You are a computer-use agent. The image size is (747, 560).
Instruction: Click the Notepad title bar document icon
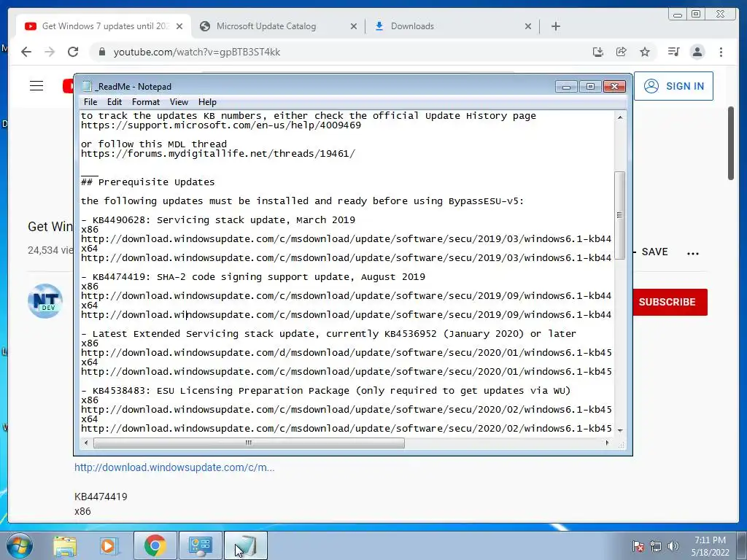87,86
